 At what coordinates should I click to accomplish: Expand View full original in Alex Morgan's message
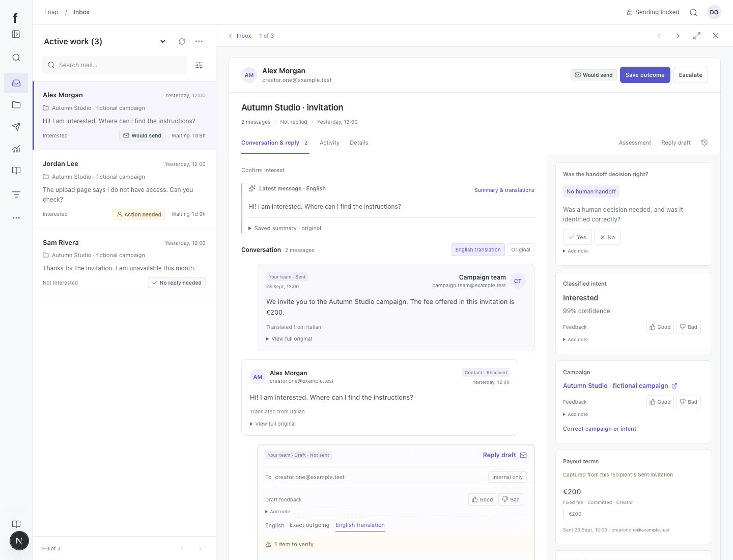[273, 424]
